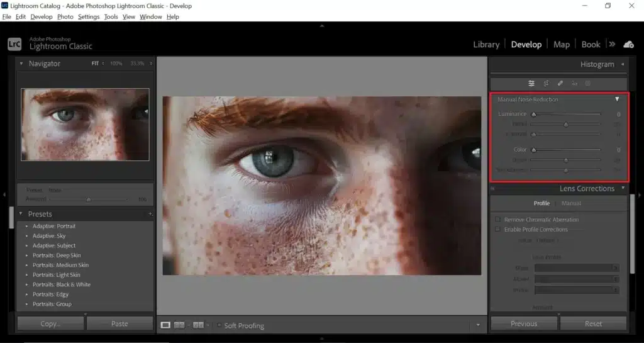Select Portraits: Group preset group
This screenshot has width=644, height=343.
[52, 304]
